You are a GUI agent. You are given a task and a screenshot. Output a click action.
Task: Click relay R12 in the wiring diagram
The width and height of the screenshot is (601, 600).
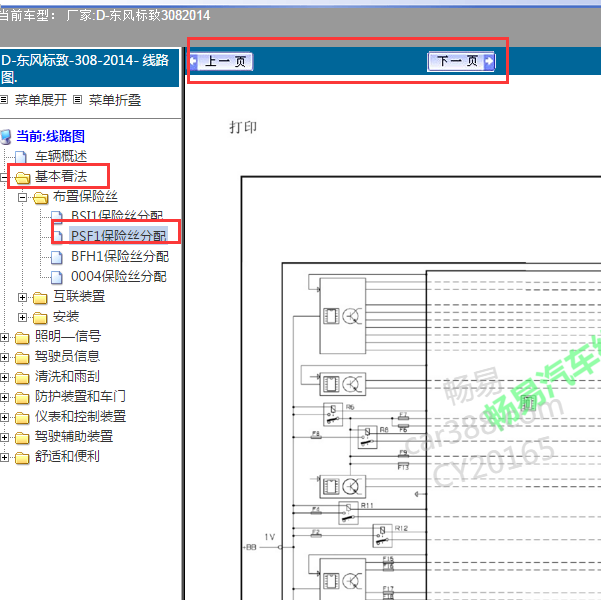tap(382, 536)
